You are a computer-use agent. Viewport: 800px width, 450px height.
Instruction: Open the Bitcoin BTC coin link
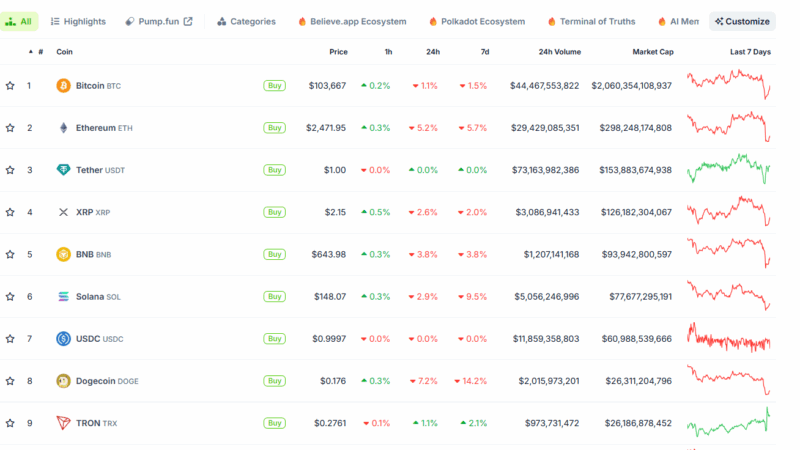click(x=98, y=86)
